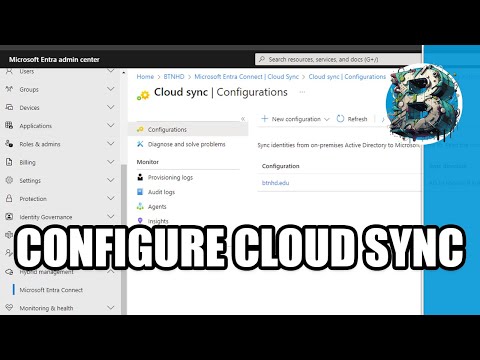Click the Configuration column header
The image size is (480, 360).
tap(281, 166)
